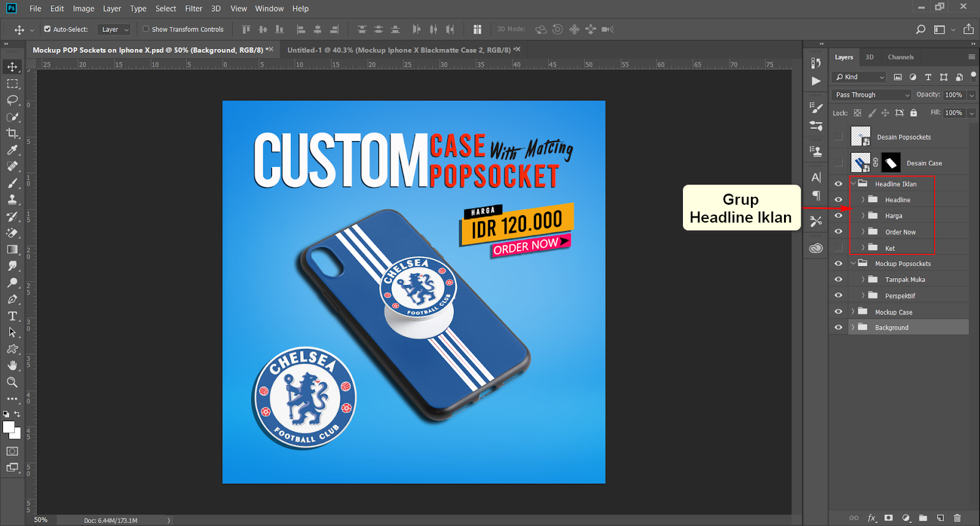Select the Quick Selection tool
This screenshot has width=980, height=526.
(x=12, y=116)
